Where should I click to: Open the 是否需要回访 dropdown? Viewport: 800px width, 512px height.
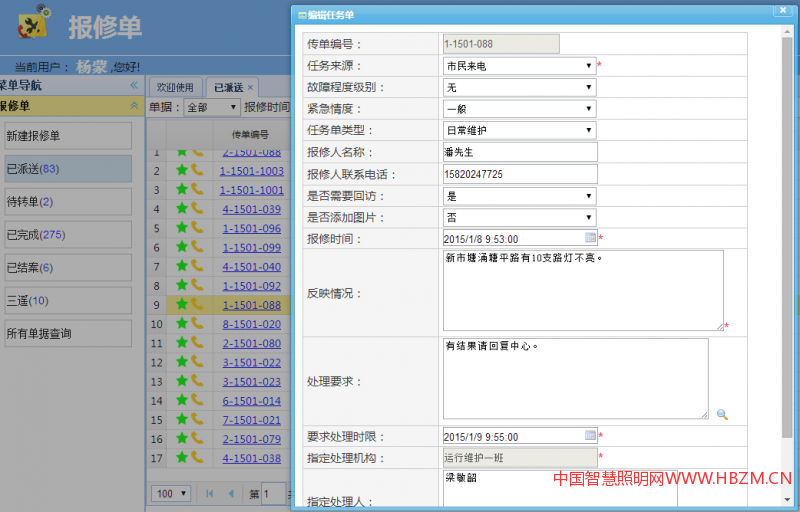coord(519,196)
